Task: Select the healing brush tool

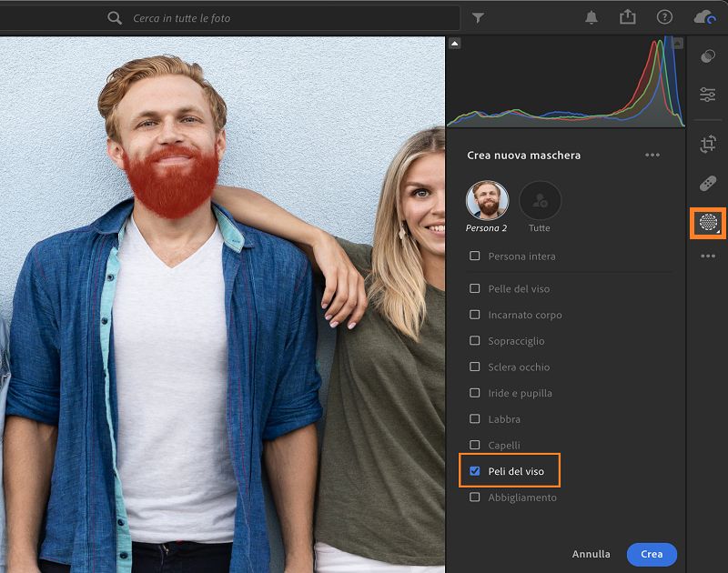Action: pos(708,184)
